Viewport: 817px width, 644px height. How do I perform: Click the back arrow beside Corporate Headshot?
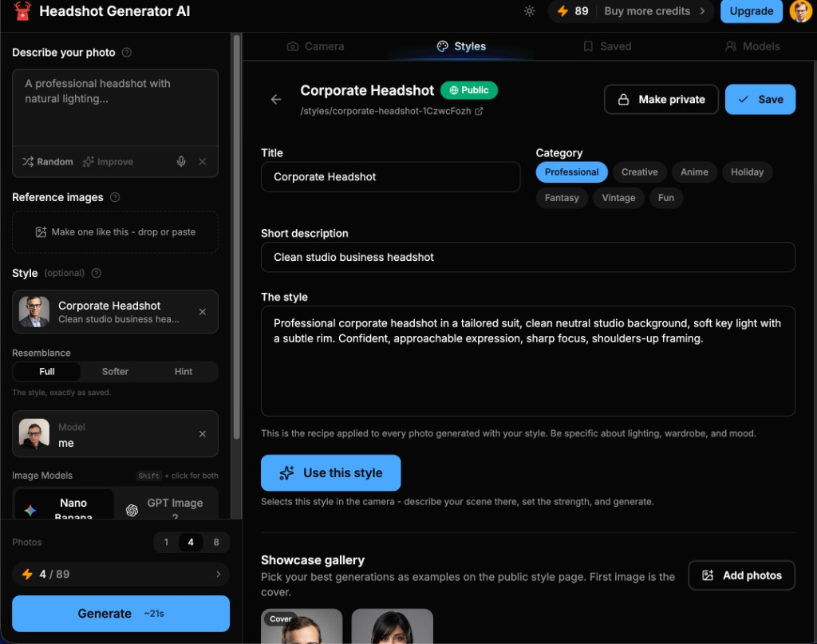click(x=276, y=99)
